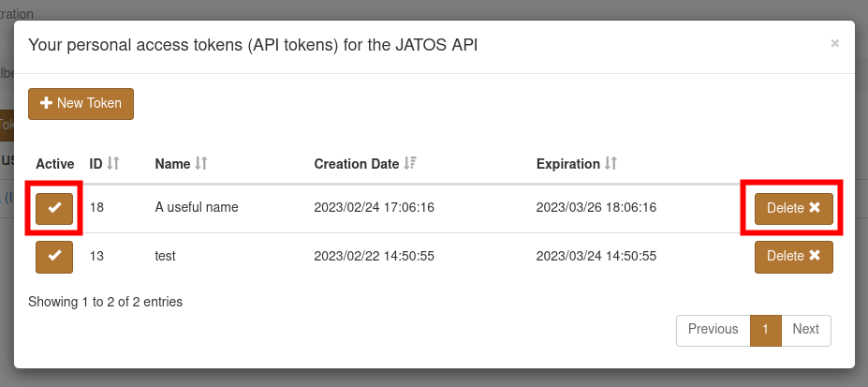Select creation date 2023/02/24 17:06:16

375,208
